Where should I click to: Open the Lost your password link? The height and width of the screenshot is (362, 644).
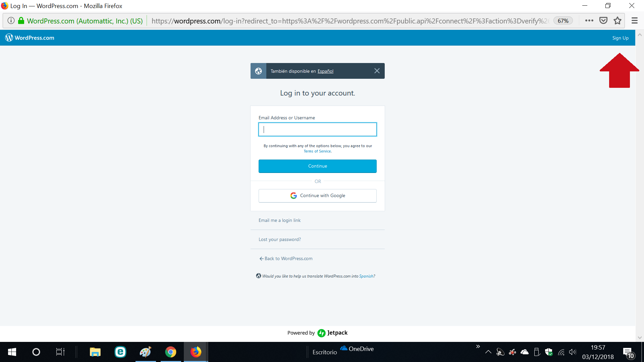pos(279,239)
